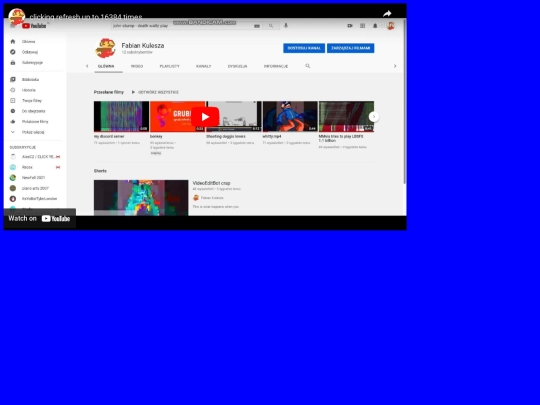Play the embedded video with the red play button
540x405 pixels.
tap(205, 117)
